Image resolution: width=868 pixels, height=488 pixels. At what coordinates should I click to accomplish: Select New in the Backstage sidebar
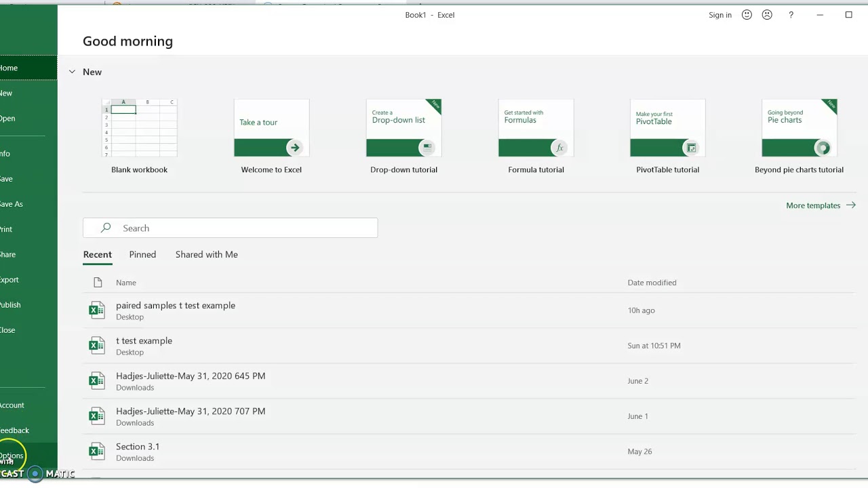pos(28,93)
